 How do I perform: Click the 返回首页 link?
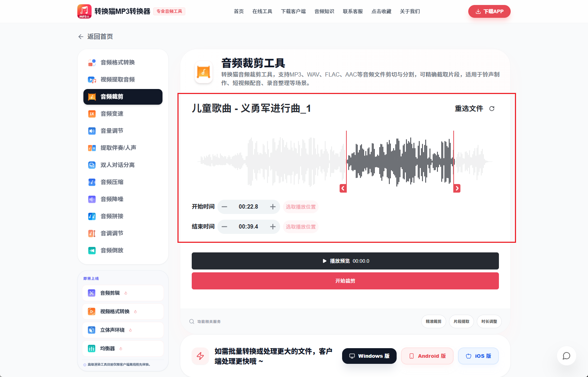pos(95,36)
